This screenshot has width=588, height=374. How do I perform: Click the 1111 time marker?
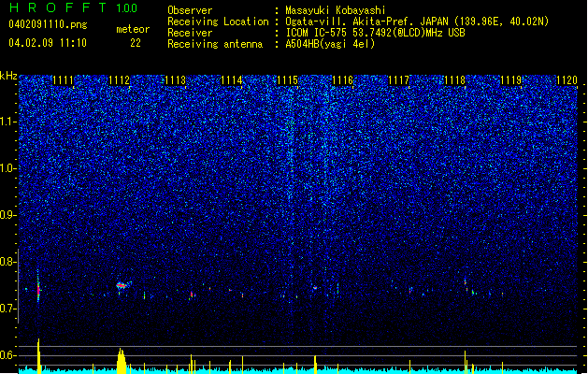click(63, 80)
